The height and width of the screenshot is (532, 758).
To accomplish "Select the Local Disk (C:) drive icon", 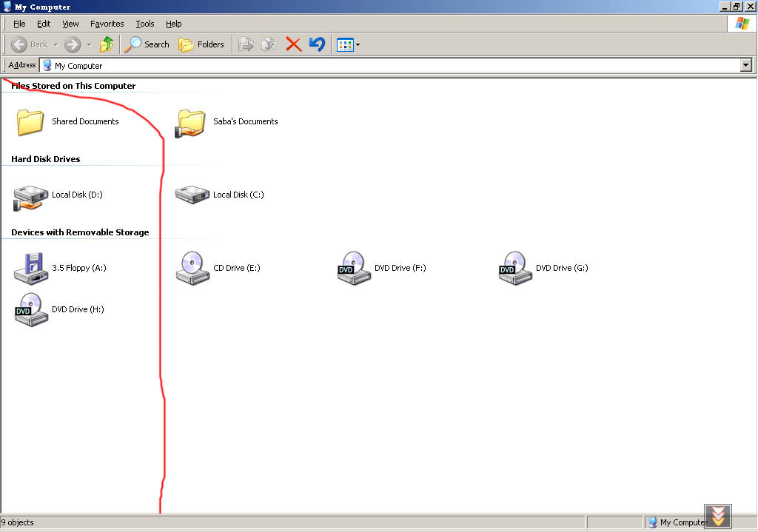I will (x=192, y=195).
